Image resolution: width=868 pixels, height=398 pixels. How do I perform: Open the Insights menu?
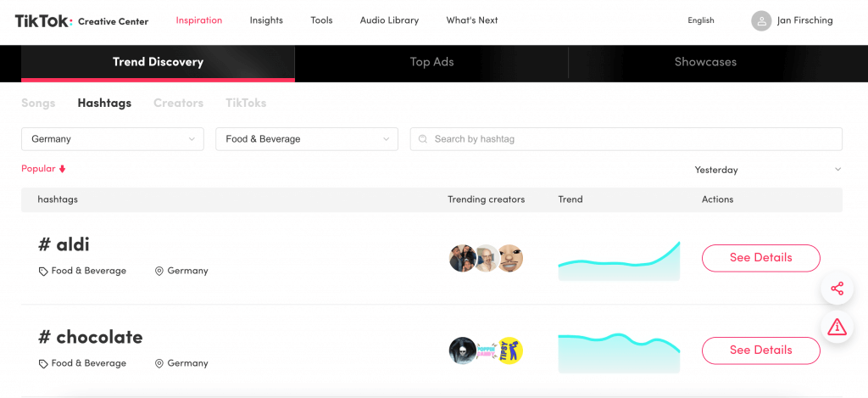tap(266, 20)
